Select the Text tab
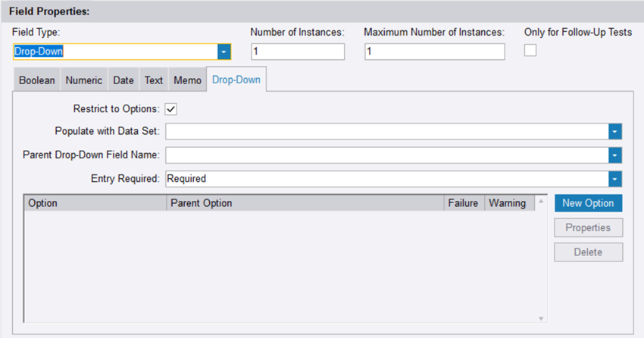Image resolution: width=644 pixels, height=338 pixels. 154,80
